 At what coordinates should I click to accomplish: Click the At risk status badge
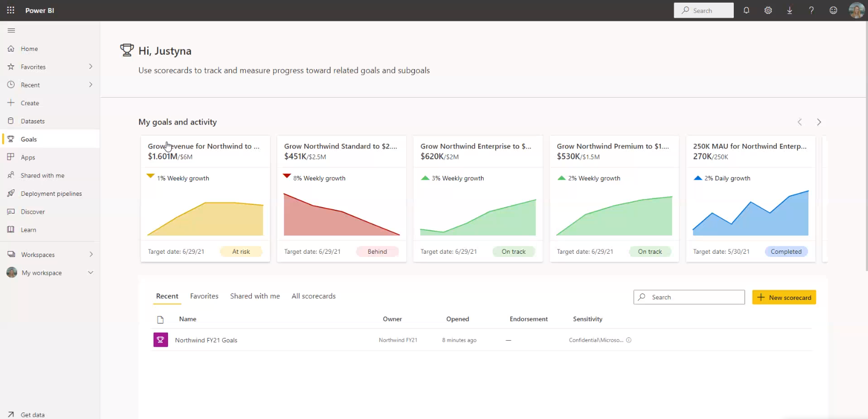pyautogui.click(x=241, y=252)
